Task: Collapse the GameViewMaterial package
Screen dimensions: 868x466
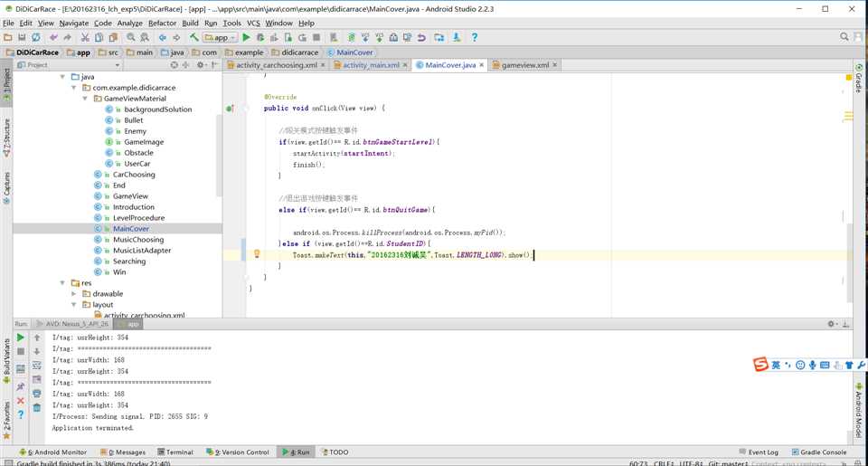Action: point(85,99)
